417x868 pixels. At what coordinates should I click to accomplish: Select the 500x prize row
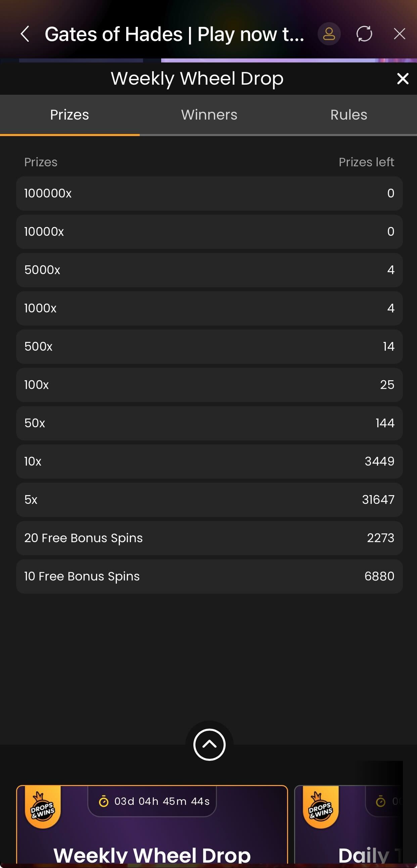(x=209, y=346)
